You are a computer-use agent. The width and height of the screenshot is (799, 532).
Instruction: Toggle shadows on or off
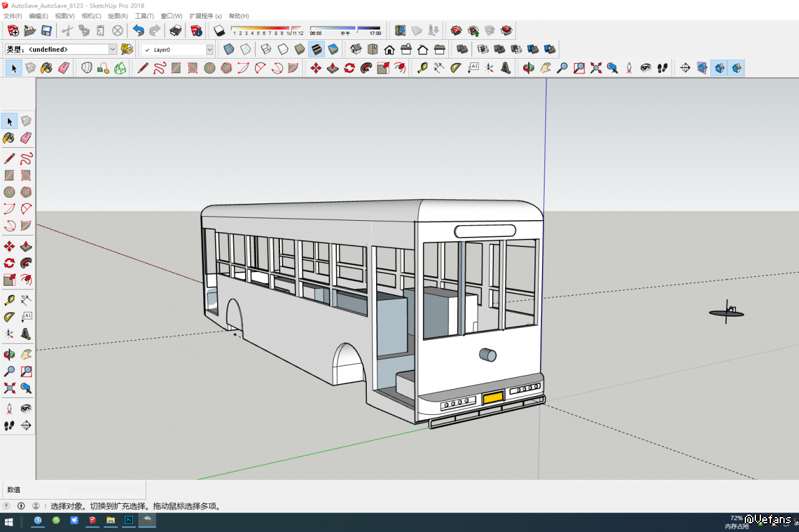tap(219, 31)
